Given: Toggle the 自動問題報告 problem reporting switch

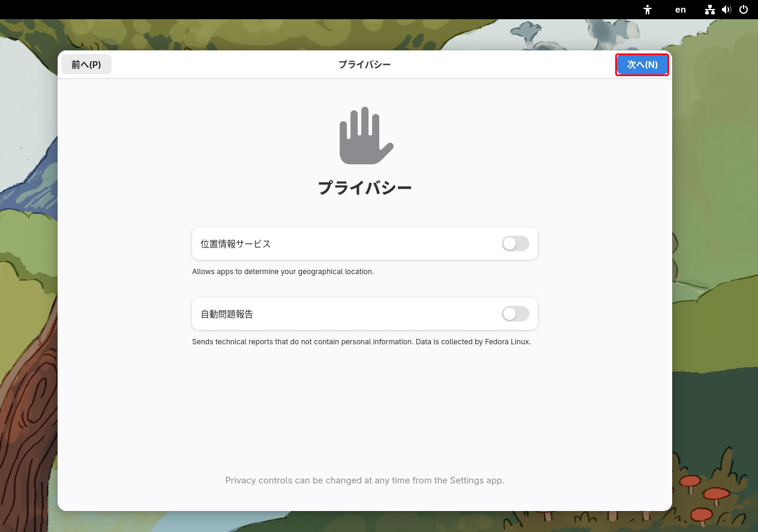Looking at the screenshot, I should [x=516, y=314].
